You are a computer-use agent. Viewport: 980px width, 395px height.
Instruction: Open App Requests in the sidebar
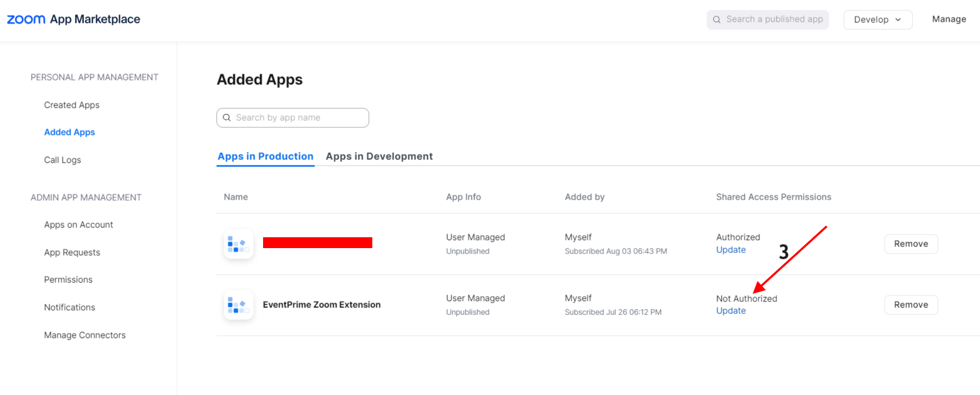[72, 252]
